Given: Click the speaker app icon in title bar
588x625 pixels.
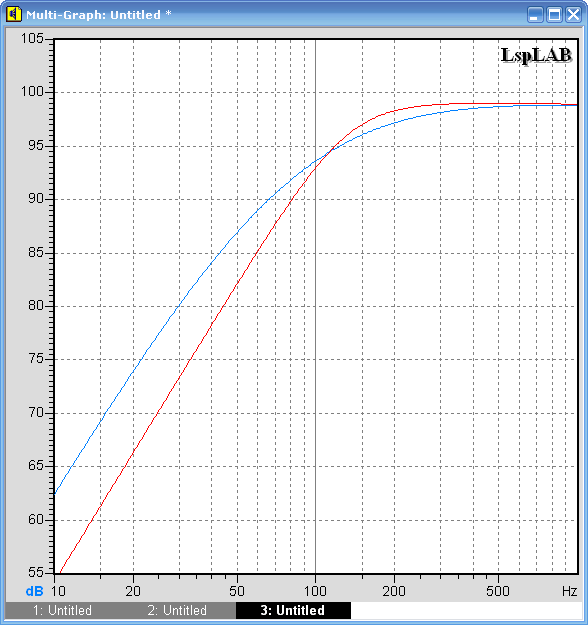Looking at the screenshot, I should [x=14, y=14].
